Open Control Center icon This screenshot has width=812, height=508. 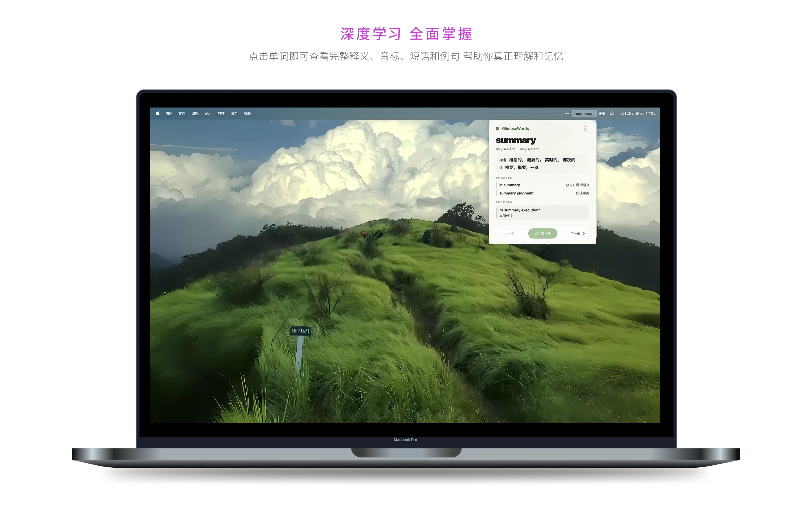(x=612, y=113)
